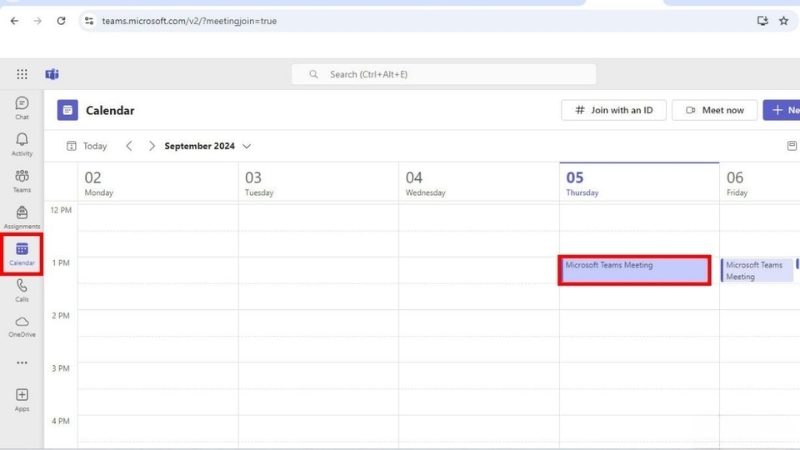Create a New meeting

782,110
